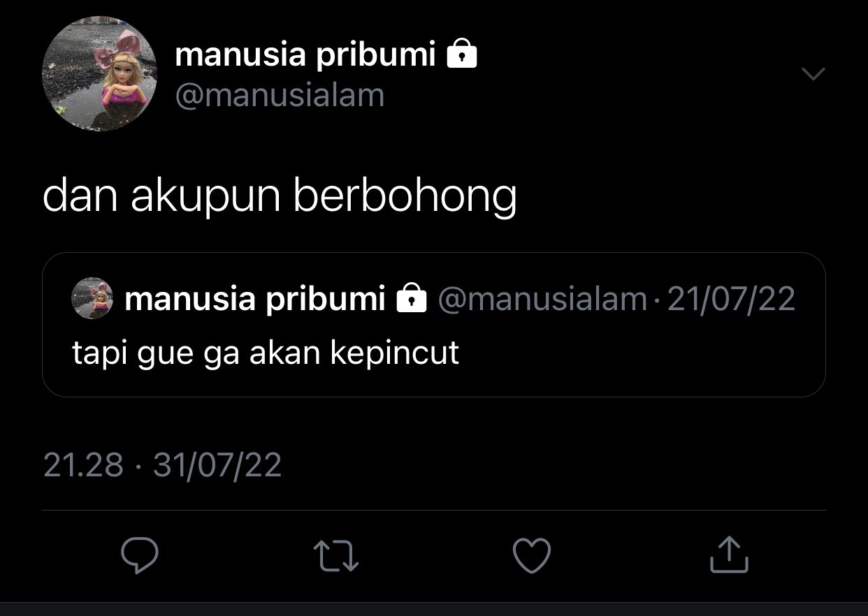Viewport: 868px width, 616px height.
Task: Open the quoted tweet "tapi gue ga akan kepincut"
Action: pos(434,325)
